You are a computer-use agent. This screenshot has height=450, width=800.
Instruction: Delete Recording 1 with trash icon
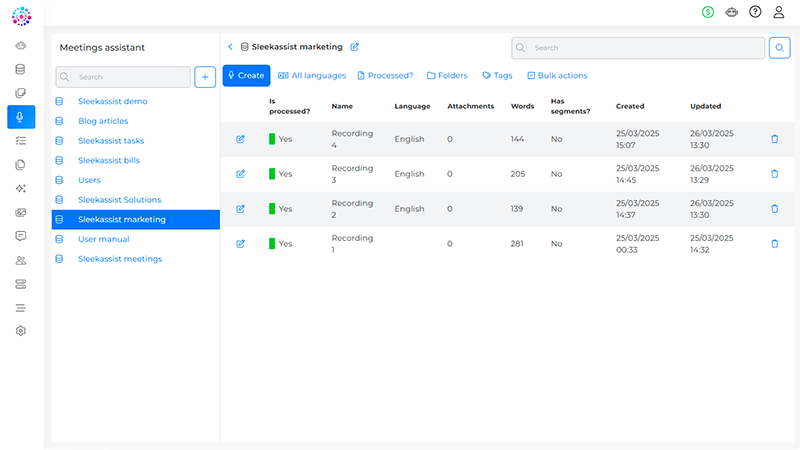(774, 244)
